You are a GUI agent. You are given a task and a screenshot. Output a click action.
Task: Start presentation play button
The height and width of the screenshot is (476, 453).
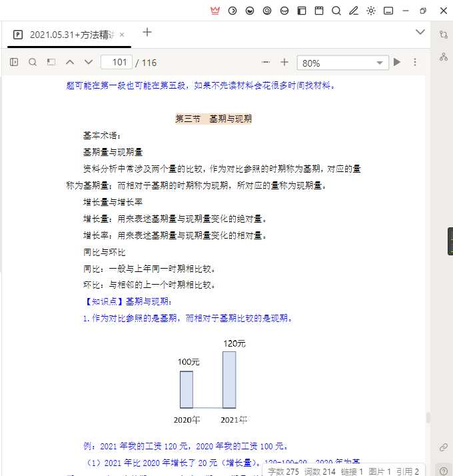pos(397,62)
